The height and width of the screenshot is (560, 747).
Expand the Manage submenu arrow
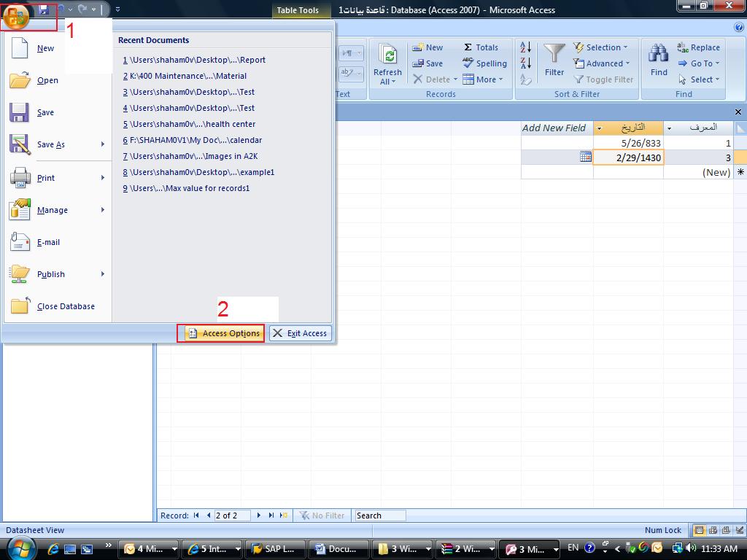coord(102,210)
